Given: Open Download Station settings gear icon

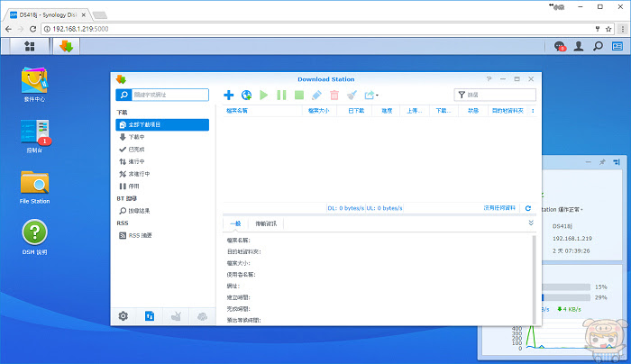Looking at the screenshot, I should coord(123,316).
